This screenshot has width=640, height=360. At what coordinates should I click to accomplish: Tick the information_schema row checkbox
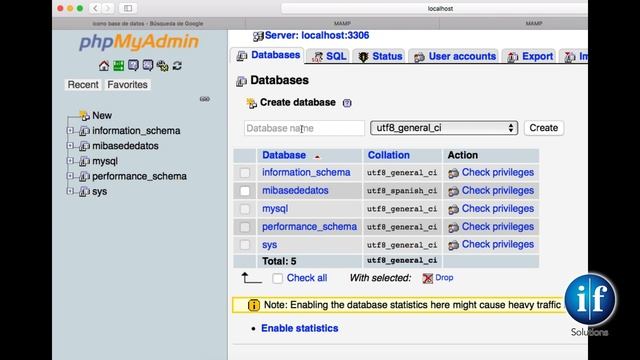(x=245, y=173)
